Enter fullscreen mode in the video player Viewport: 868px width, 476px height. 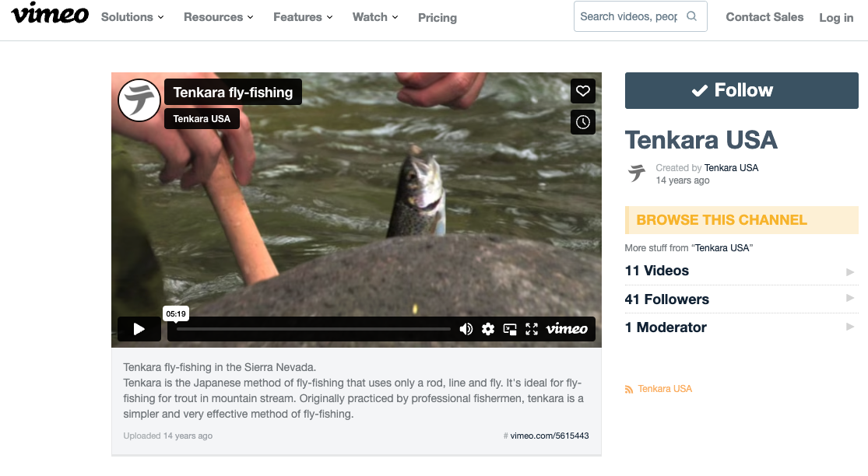532,329
